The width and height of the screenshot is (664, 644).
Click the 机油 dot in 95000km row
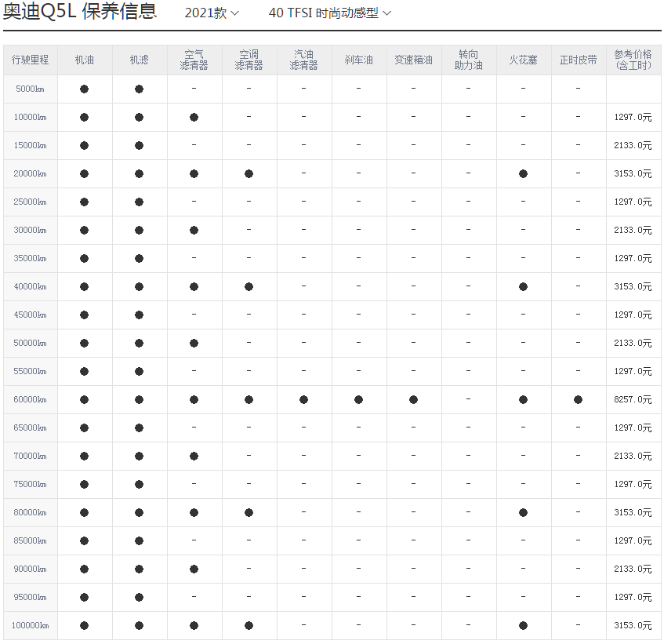(x=84, y=598)
